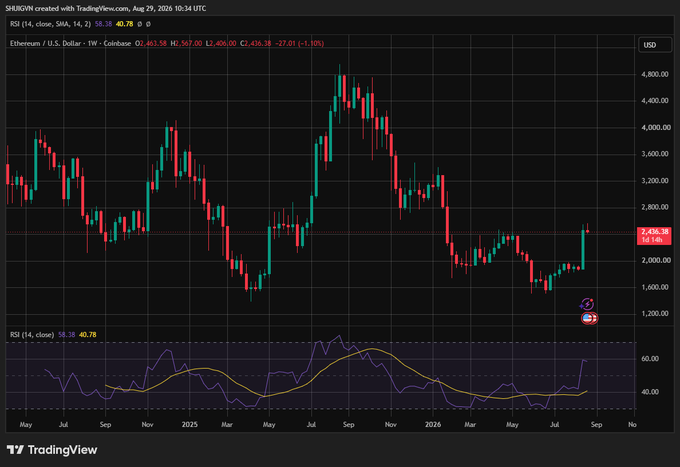This screenshot has height=467, width=680.
Task: Click the 1,200.00 price axis label
Action: [x=654, y=314]
